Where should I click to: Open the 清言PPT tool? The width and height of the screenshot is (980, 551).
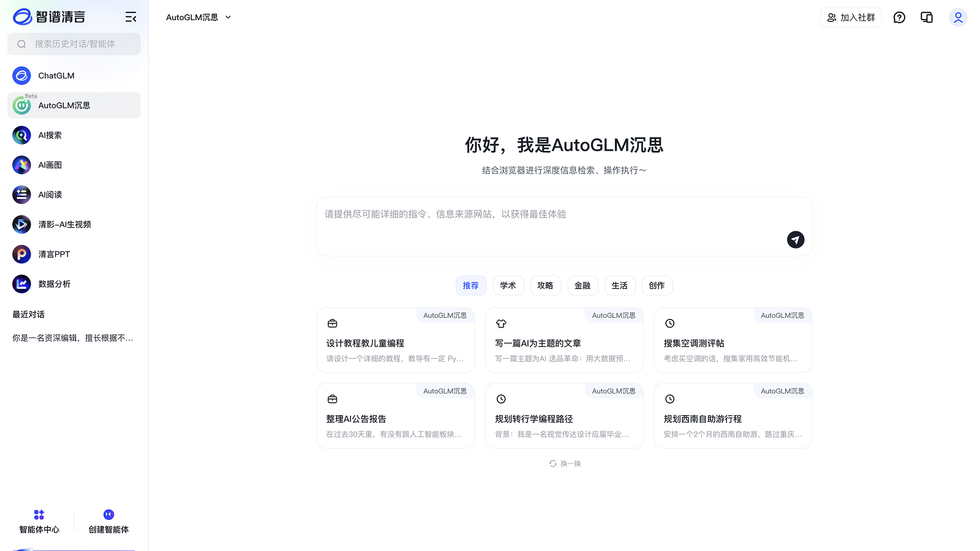[54, 254]
